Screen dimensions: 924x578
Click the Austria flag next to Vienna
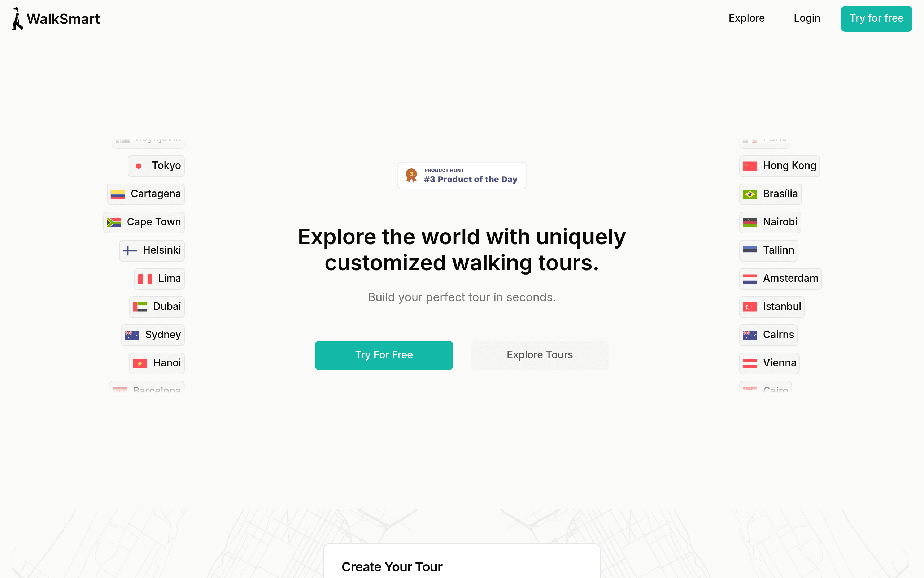750,363
